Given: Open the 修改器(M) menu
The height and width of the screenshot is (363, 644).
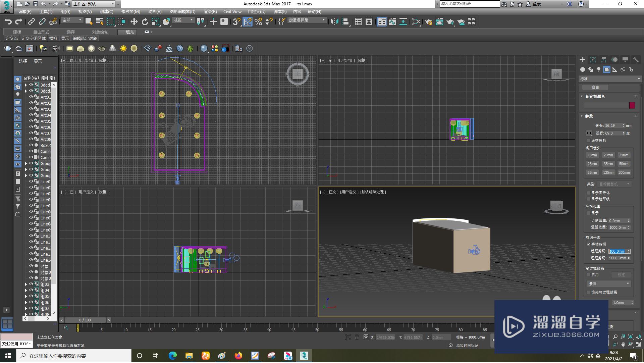Looking at the screenshot, I should click(131, 11).
